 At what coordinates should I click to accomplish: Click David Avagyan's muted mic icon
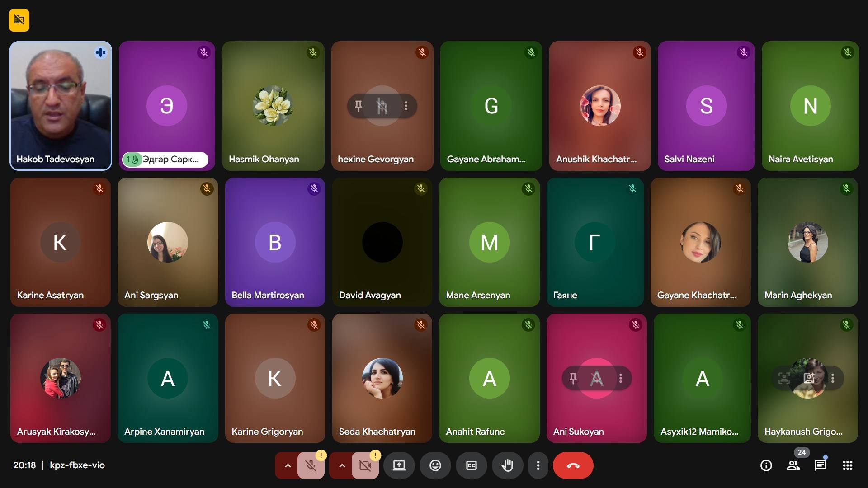point(421,189)
